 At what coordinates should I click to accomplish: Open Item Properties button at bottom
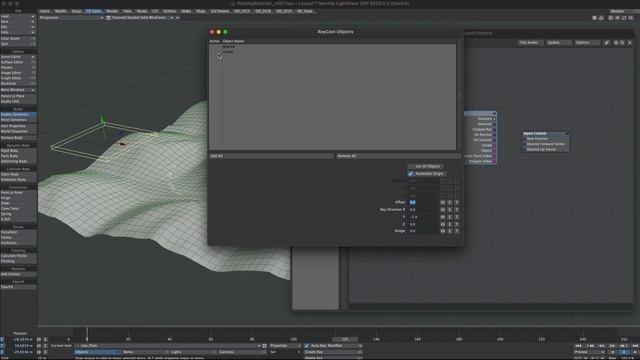(x=285, y=346)
